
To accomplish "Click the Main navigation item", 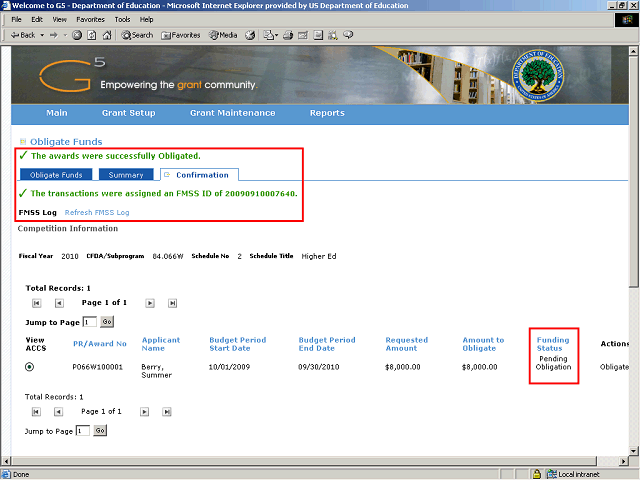I will [x=57, y=113].
